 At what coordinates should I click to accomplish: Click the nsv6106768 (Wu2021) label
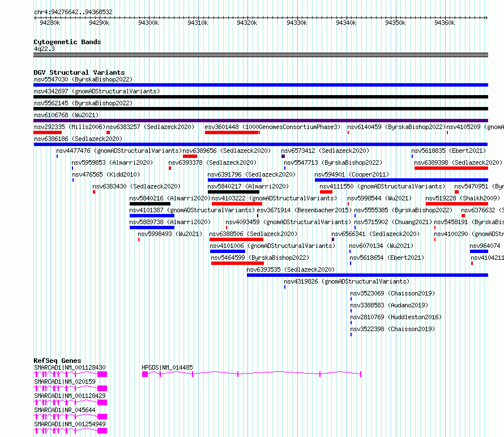tap(66, 115)
